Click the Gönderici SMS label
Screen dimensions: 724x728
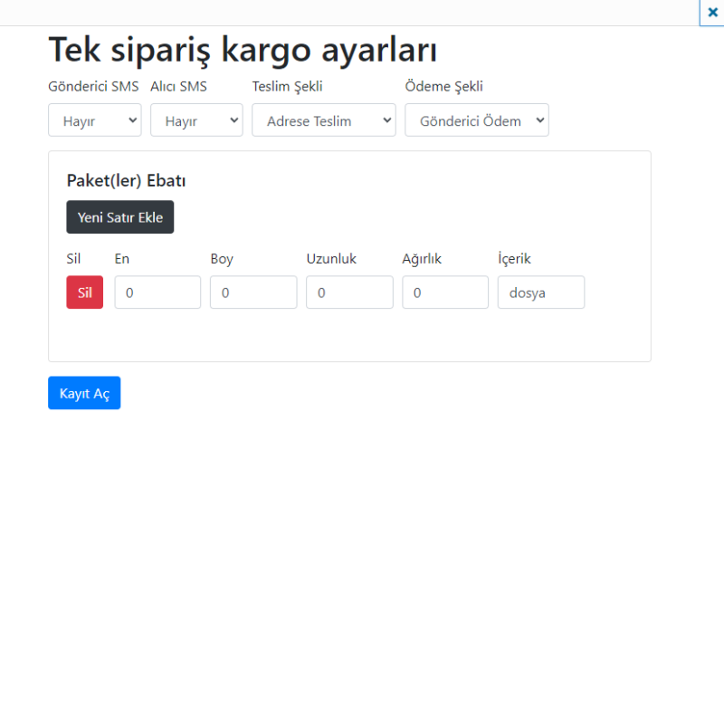click(x=93, y=87)
